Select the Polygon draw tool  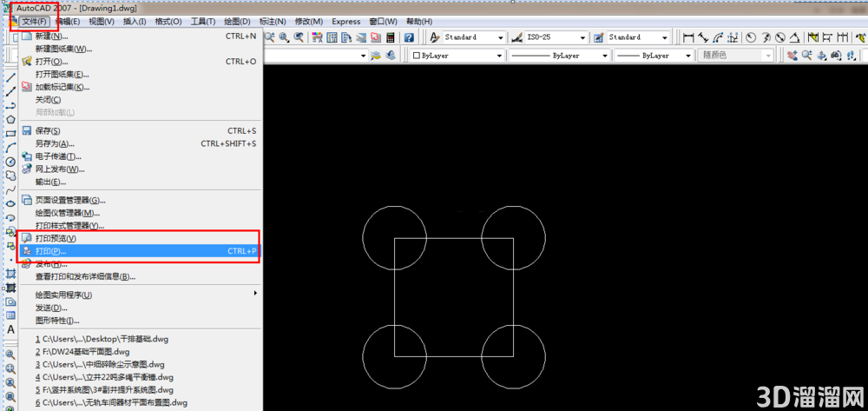click(x=10, y=119)
